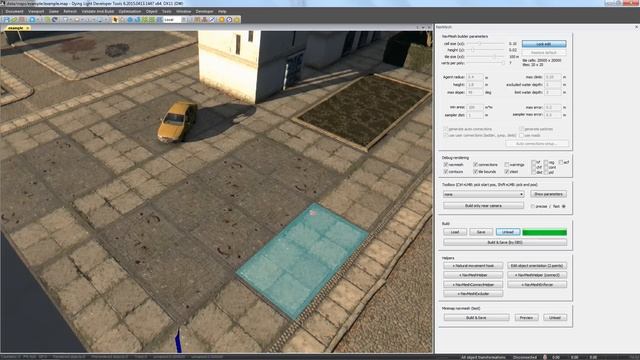Toggle the navmesh debug checkbox
This screenshot has height=360, width=640.
(x=446, y=164)
